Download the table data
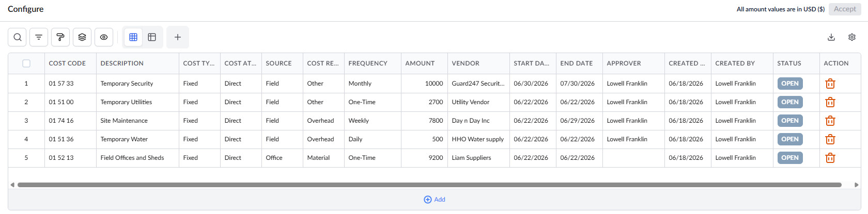868x214 pixels. click(831, 37)
